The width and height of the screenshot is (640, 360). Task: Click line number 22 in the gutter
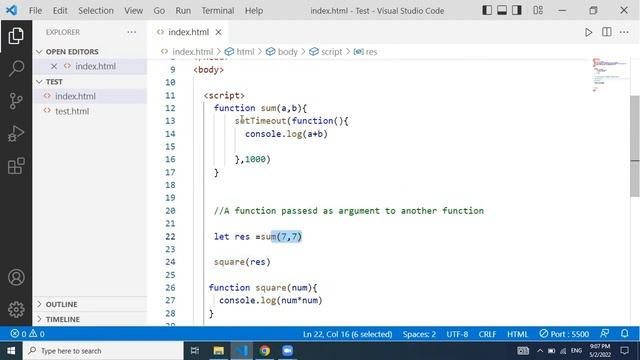(x=170, y=237)
